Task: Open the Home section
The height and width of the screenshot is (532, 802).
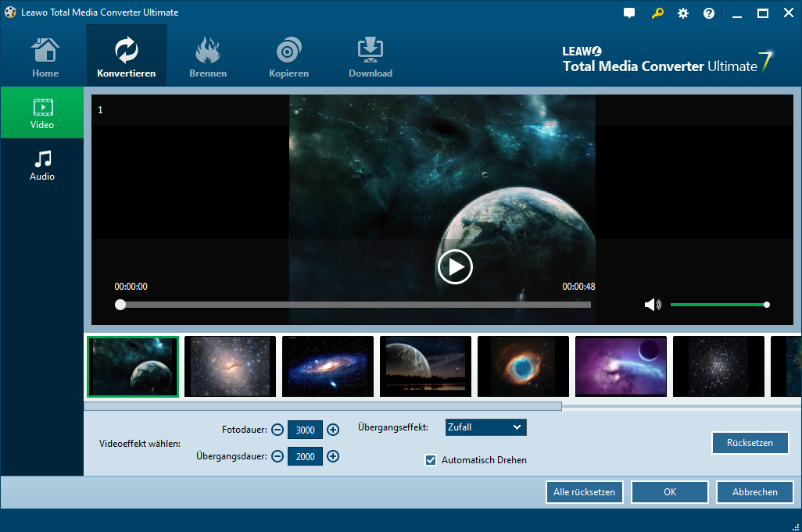Action: (45, 58)
